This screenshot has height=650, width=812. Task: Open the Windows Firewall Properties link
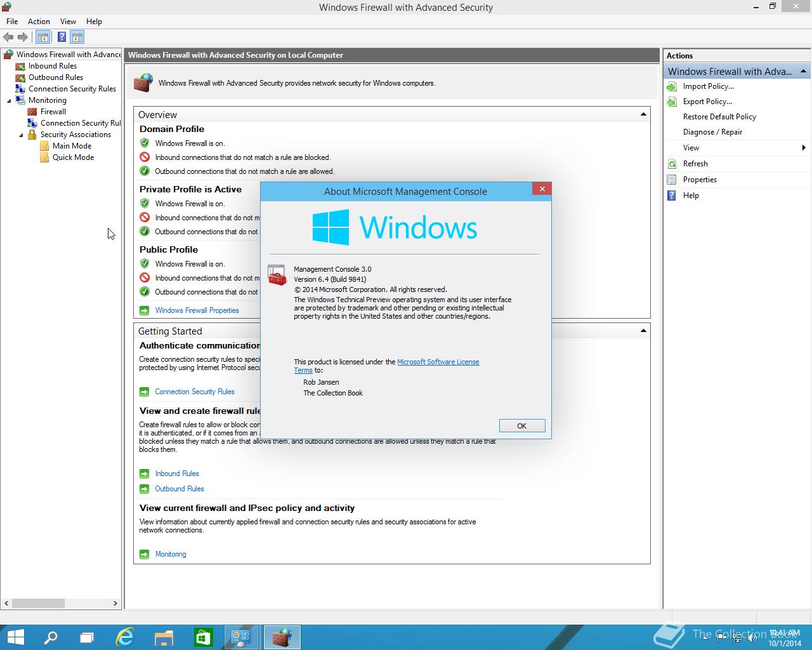coord(197,310)
